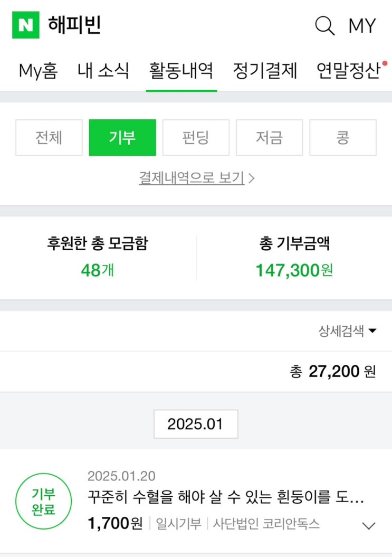This screenshot has width=392, height=557.
Task: Select the 활동내역 tab
Action: [x=181, y=71]
